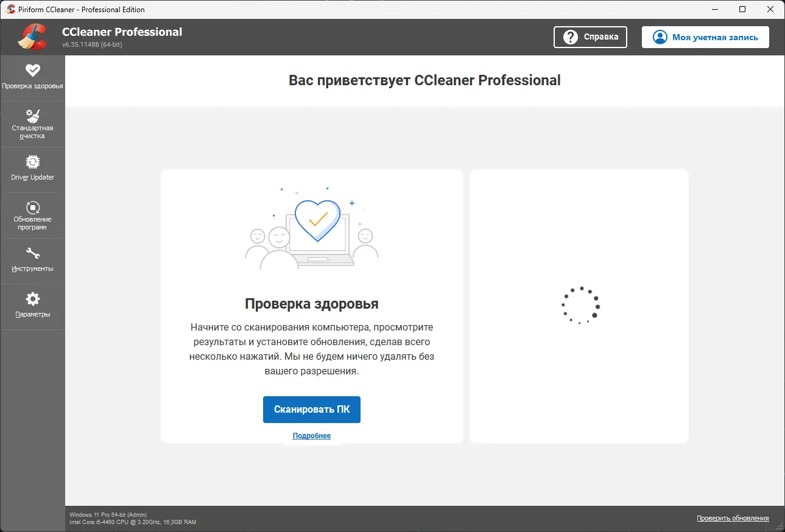Viewport: 785px width, 532px height.
Task: Open the Подробнее link under scan button
Action: [311, 436]
